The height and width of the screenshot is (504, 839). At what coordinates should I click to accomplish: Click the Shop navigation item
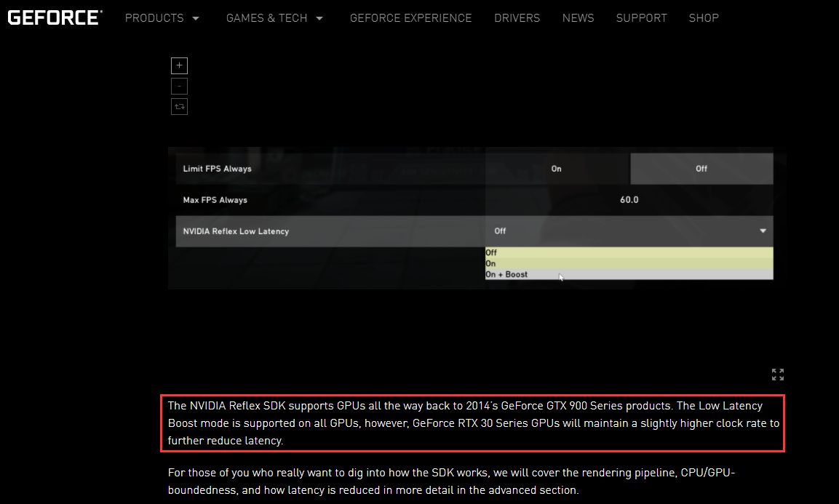pyautogui.click(x=703, y=17)
